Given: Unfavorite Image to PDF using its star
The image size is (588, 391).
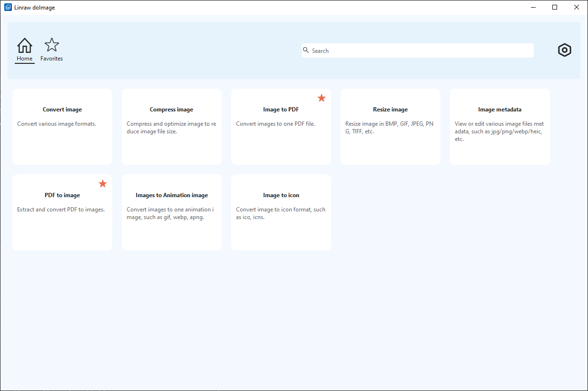Looking at the screenshot, I should pos(322,98).
